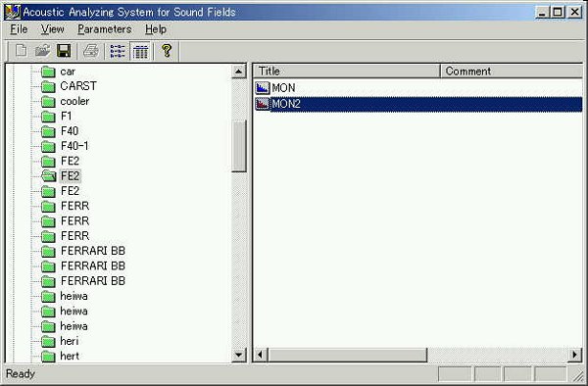The image size is (588, 386).
Task: Click the folder tree vertical scrollbar thumb
Action: pos(239,146)
